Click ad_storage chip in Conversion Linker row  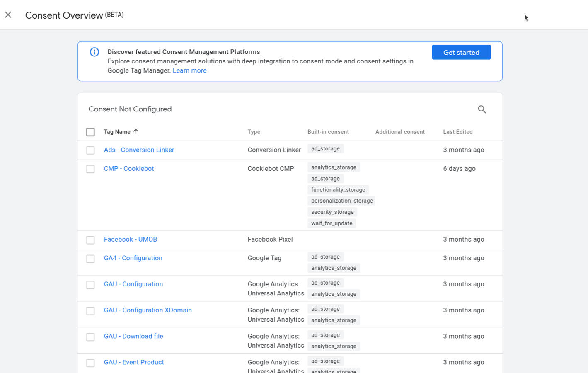(x=325, y=149)
